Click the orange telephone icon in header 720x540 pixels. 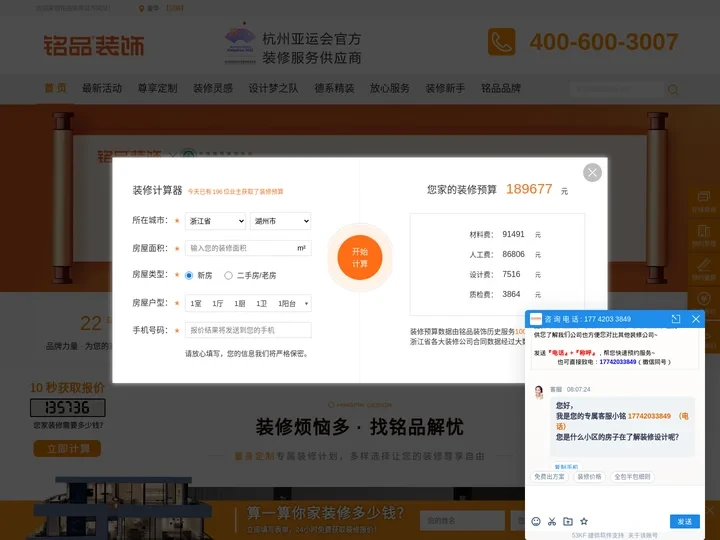click(x=501, y=42)
